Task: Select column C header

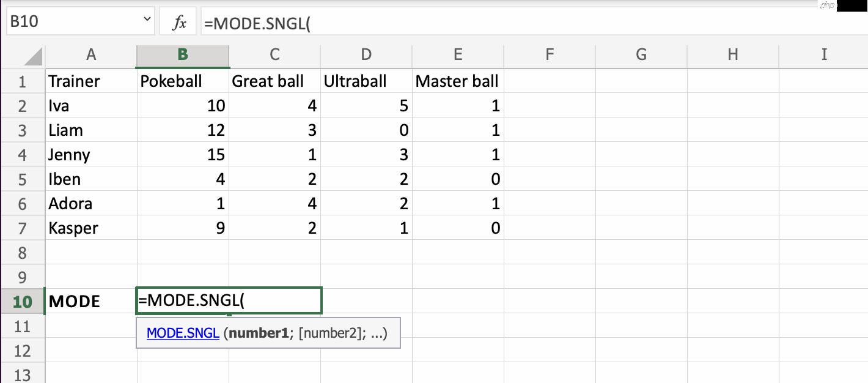Action: click(x=274, y=54)
